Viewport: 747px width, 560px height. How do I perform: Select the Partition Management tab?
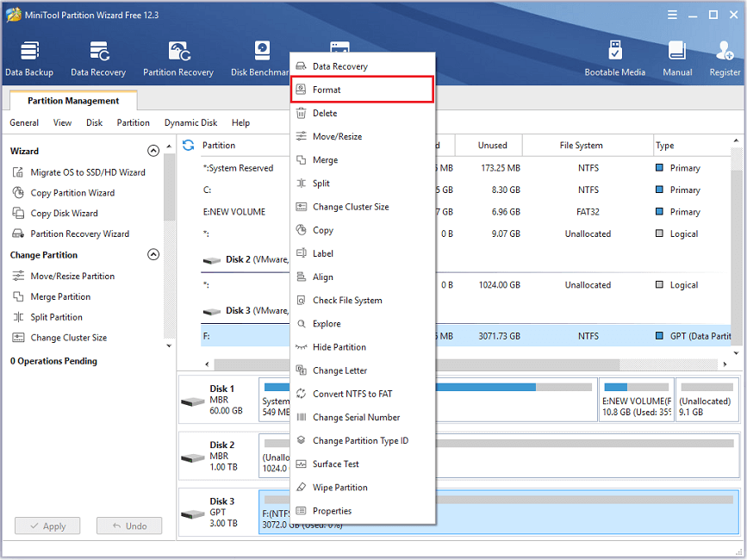73,101
